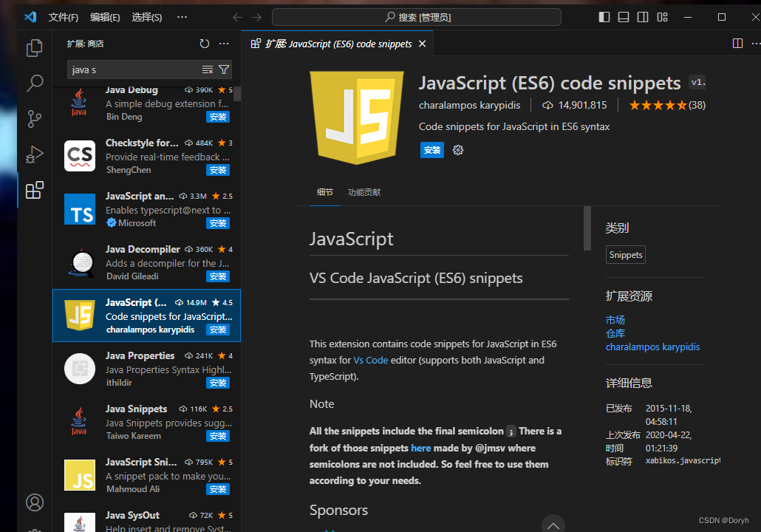Click the scroll-to-top arrow button
Viewport: 761px width, 532px height.
pos(553,524)
